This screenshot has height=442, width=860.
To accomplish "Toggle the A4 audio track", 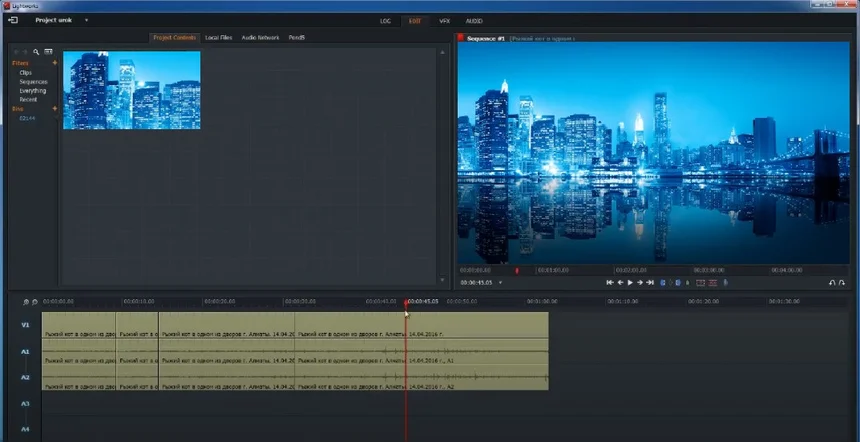I will pyautogui.click(x=25, y=429).
